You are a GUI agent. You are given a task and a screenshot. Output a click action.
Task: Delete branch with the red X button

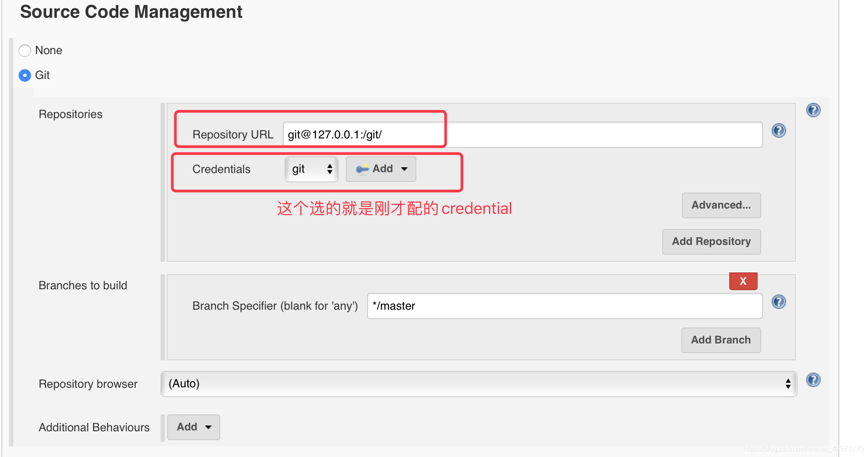tap(743, 281)
